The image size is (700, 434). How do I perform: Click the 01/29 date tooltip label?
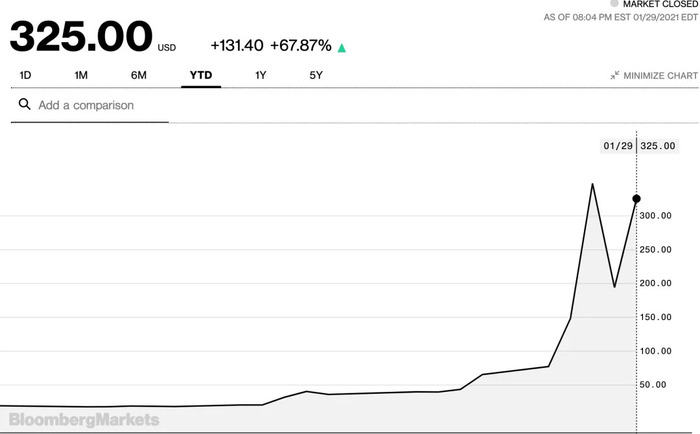tap(618, 146)
